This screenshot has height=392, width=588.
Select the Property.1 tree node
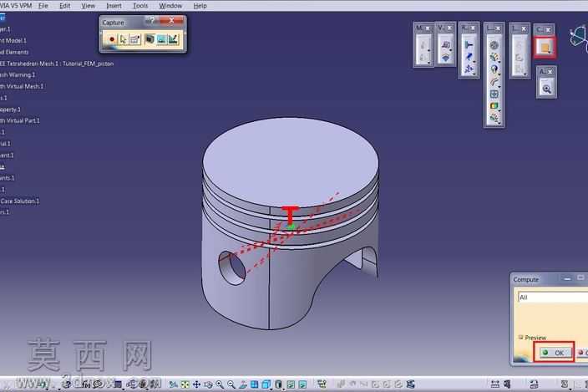click(x=10, y=109)
